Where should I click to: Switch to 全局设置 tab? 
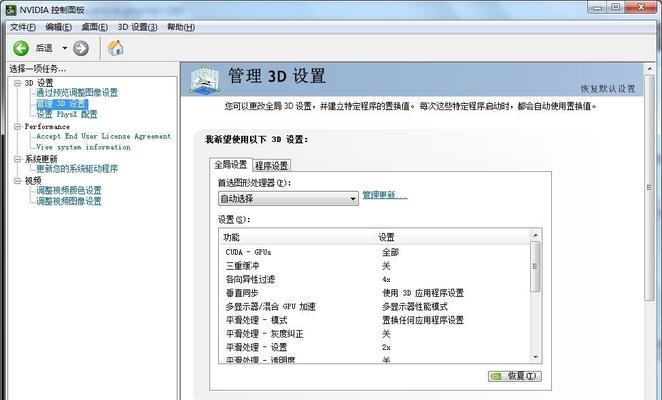click(x=231, y=164)
